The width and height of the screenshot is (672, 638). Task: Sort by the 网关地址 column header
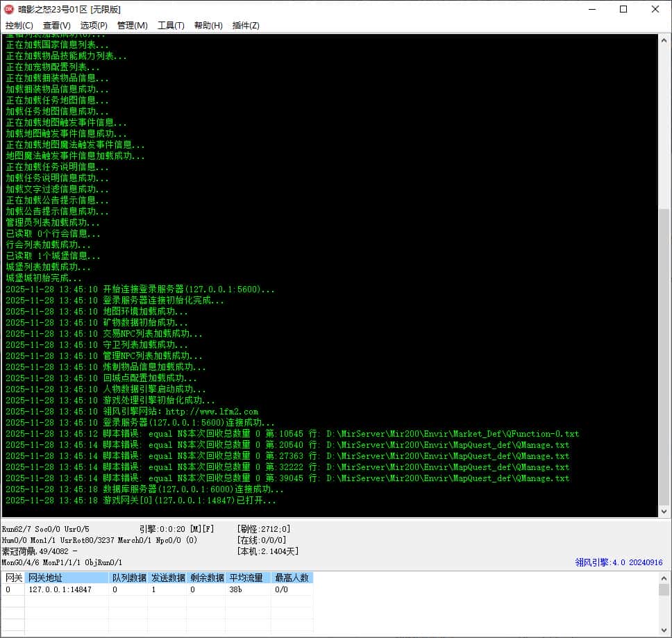point(67,578)
